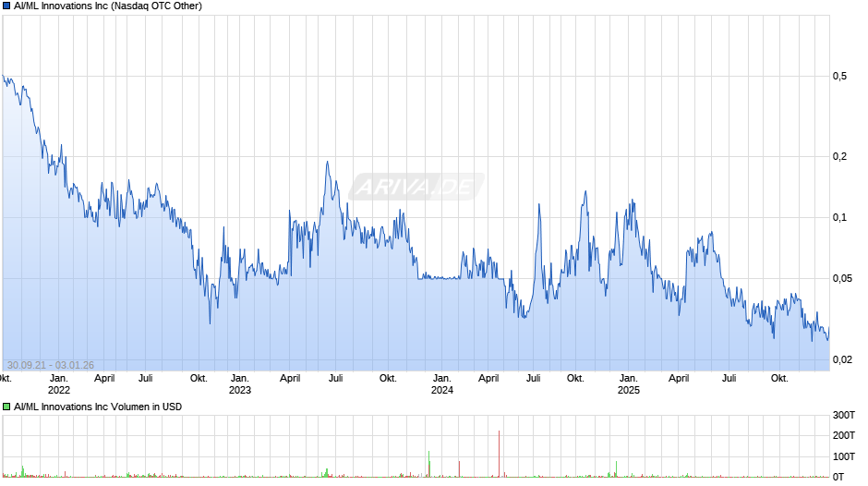Click the 0,1 price axis label
The width and height of the screenshot is (868, 486).
coord(839,217)
